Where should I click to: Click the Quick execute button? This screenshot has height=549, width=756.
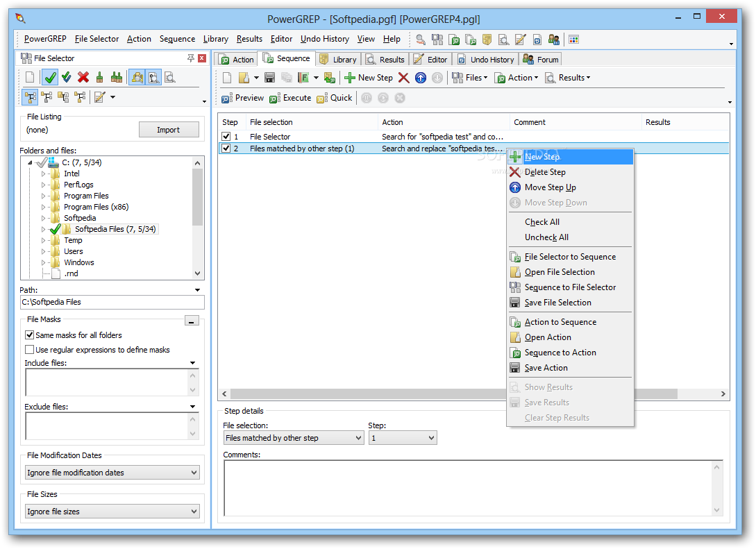[335, 98]
